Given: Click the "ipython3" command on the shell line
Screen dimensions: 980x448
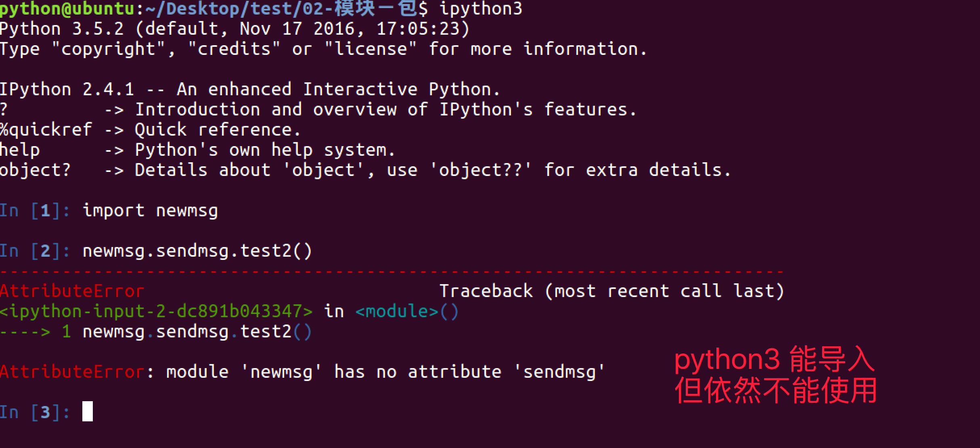Looking at the screenshot, I should pyautogui.click(x=480, y=8).
